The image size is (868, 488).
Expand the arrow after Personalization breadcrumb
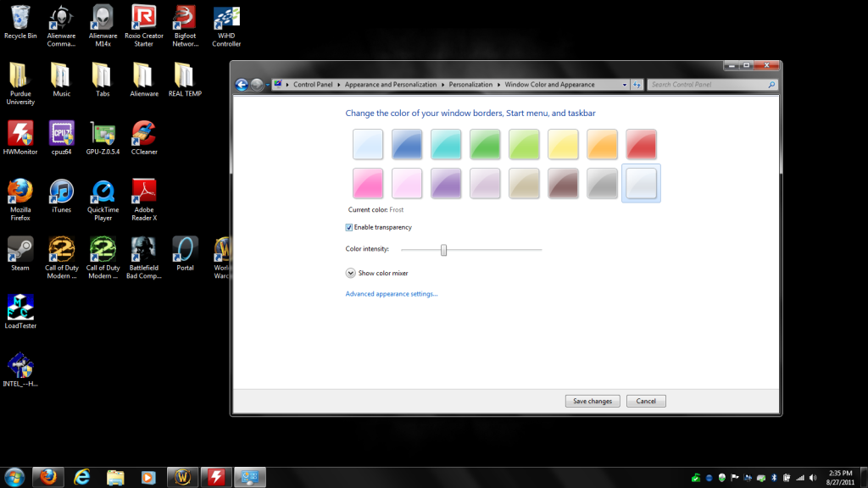click(x=498, y=85)
